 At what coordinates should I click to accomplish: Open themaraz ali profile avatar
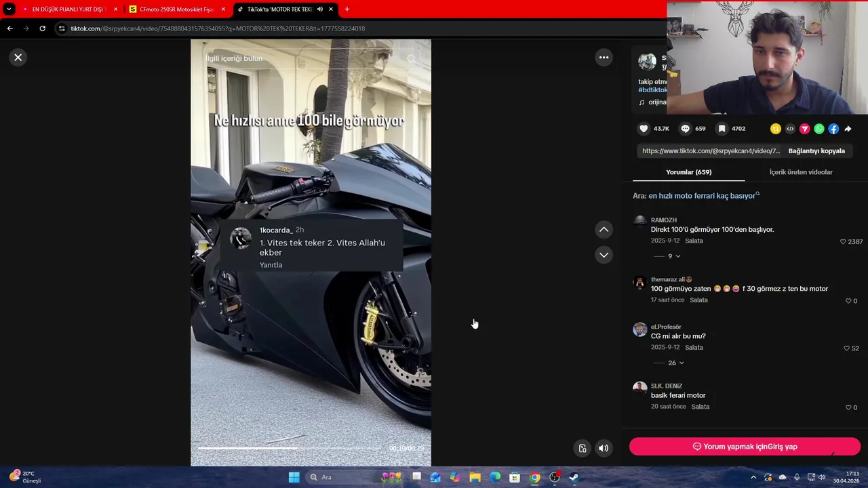(639, 283)
